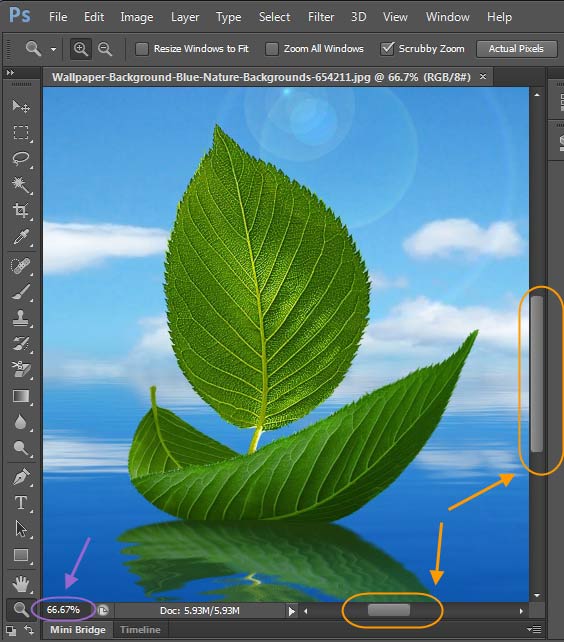Open the Filter menu

coord(321,17)
